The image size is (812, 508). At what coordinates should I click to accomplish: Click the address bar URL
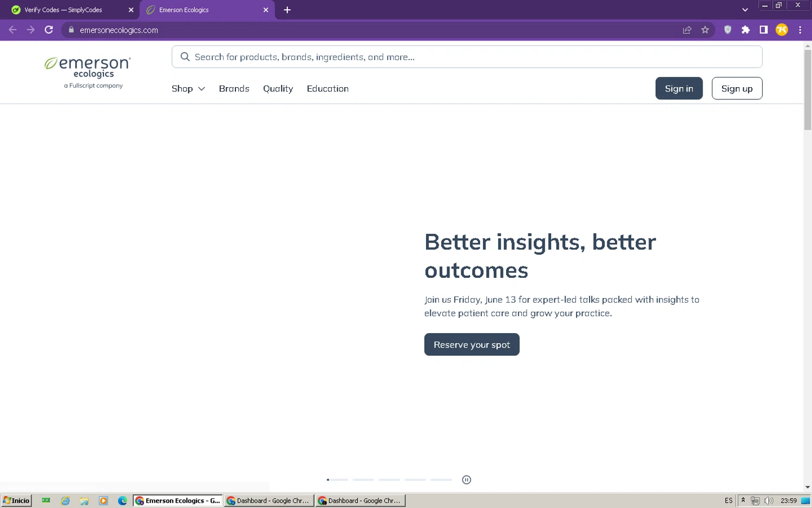[x=119, y=30]
